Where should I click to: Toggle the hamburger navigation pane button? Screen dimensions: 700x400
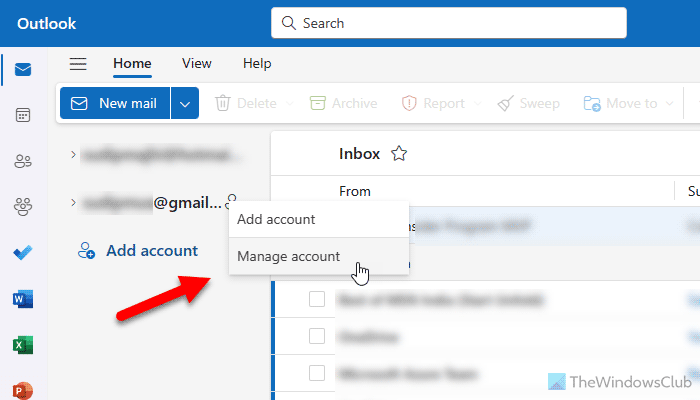78,64
